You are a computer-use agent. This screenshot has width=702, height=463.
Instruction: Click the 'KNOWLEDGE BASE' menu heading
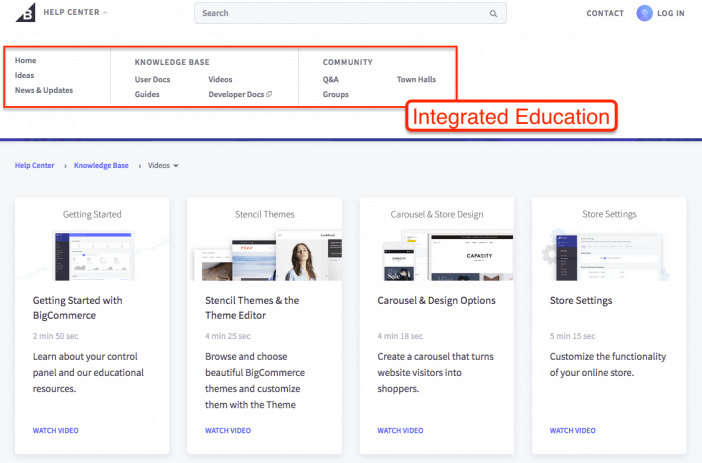point(172,62)
